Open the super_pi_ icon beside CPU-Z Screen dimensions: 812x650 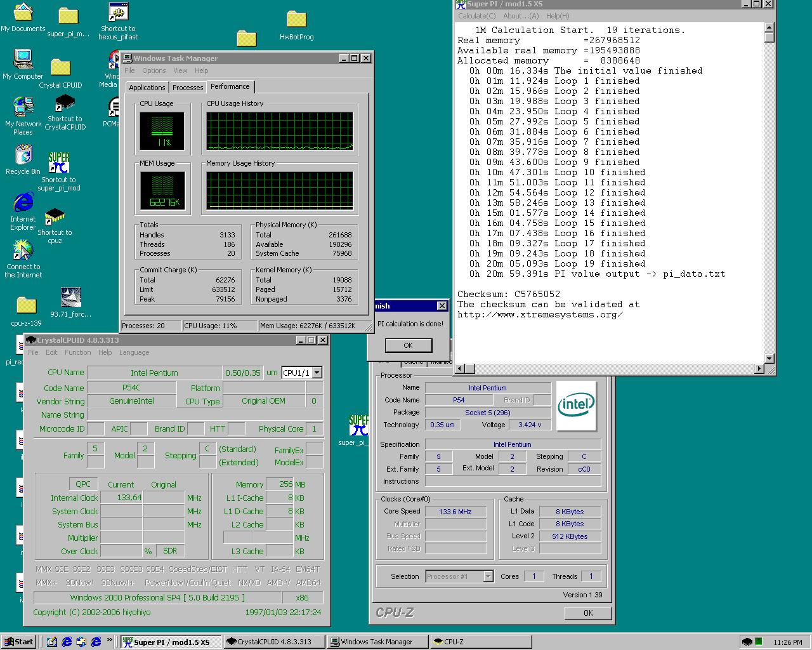pos(358,430)
